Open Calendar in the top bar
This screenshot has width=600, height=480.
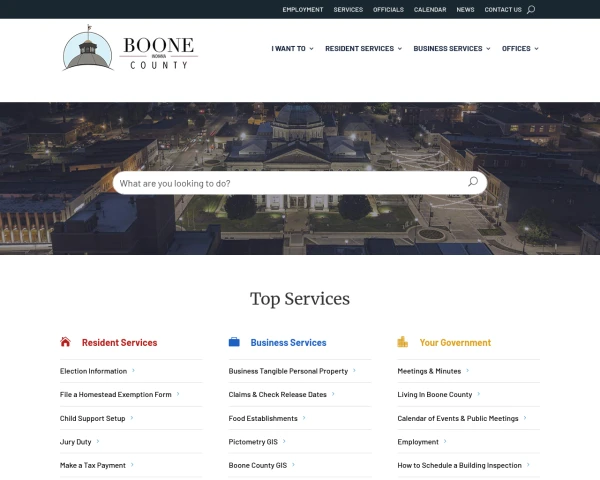[430, 10]
